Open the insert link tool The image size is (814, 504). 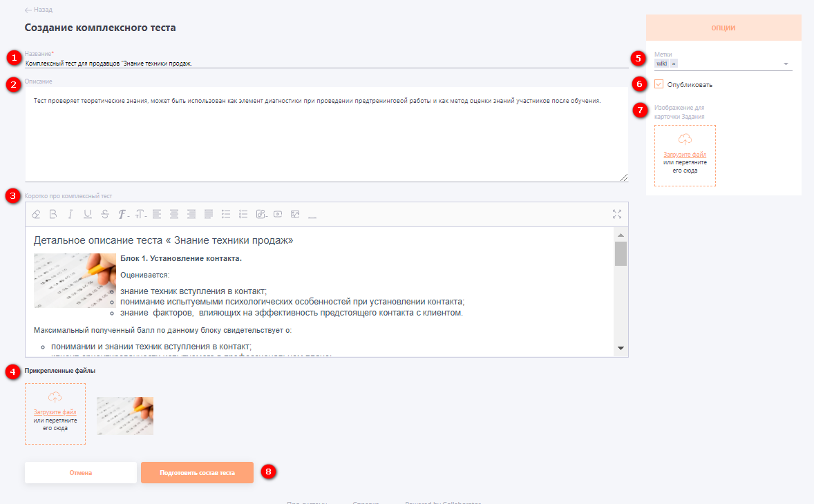(261, 214)
